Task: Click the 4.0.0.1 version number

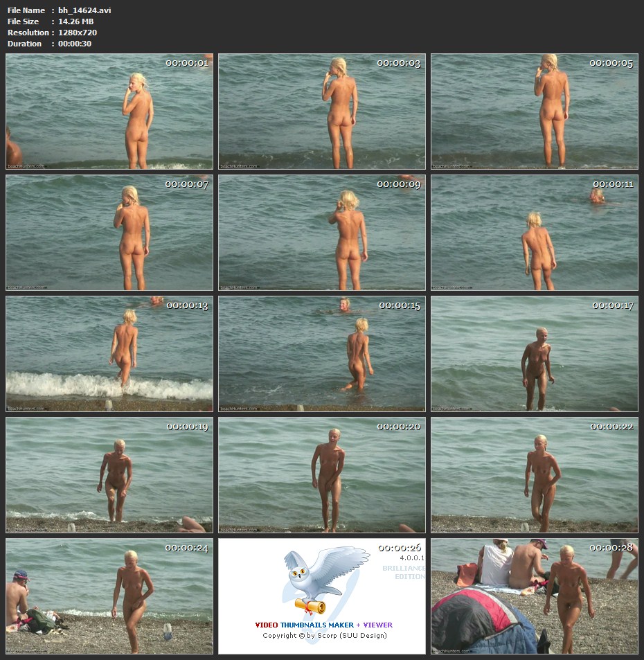Action: (x=410, y=558)
